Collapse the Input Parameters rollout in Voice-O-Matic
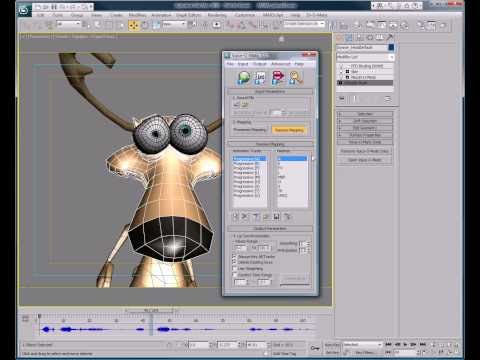 (270, 91)
